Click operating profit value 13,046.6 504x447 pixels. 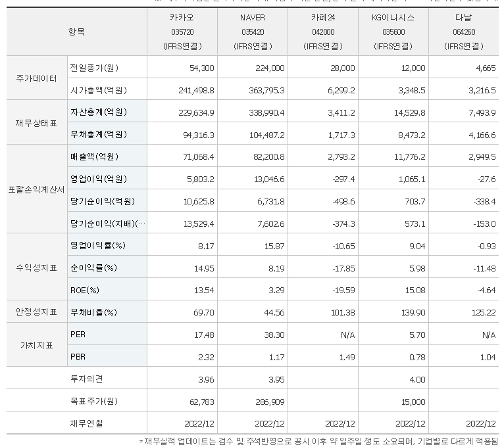click(269, 179)
